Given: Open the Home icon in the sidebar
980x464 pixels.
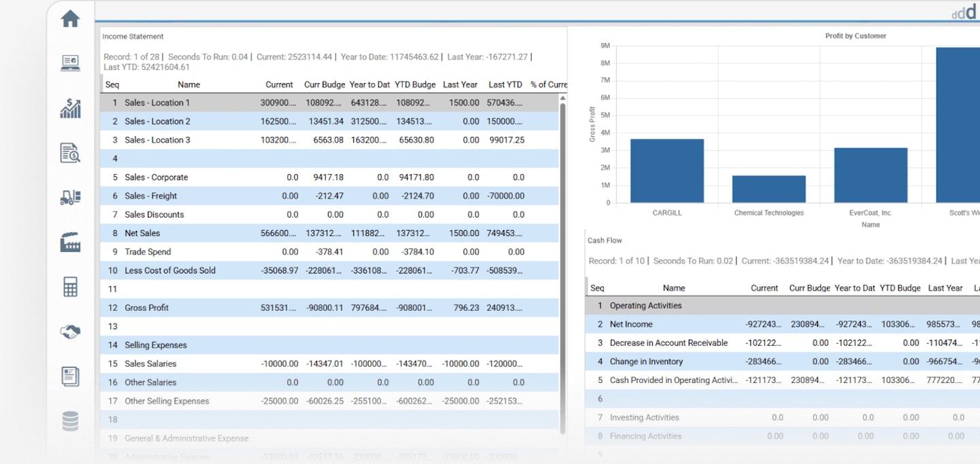Looking at the screenshot, I should 70,19.
